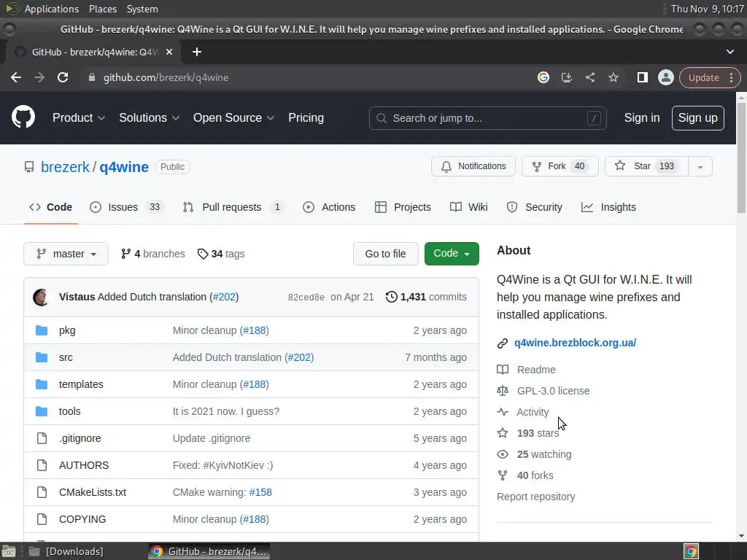Screen dimensions: 747x560
Task: Open the Wiki tab
Action: coord(469,207)
